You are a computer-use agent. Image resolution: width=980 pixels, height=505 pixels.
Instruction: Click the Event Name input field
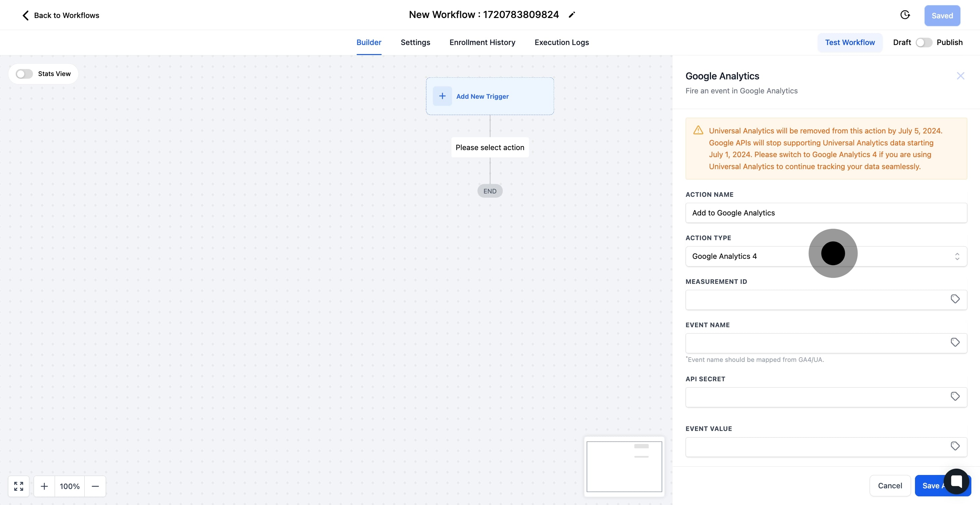(x=826, y=343)
